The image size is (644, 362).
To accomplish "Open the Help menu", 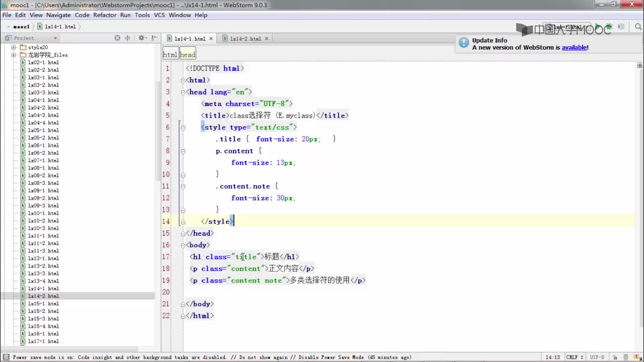I will point(201,15).
